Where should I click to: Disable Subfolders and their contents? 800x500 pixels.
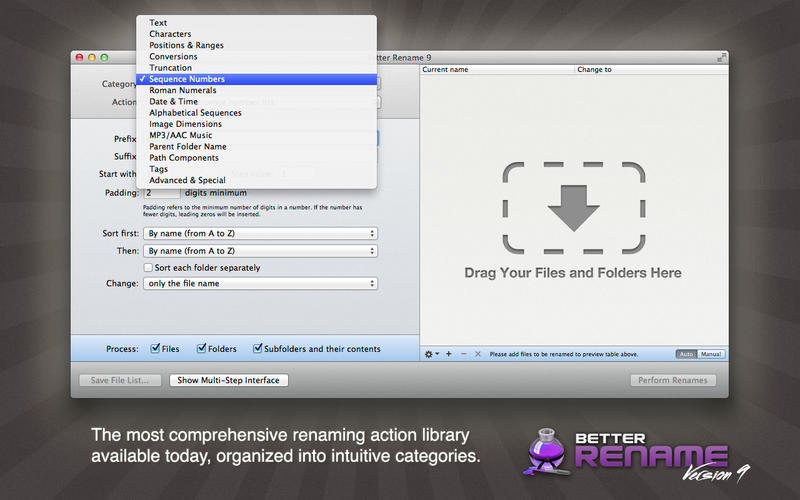coord(258,348)
